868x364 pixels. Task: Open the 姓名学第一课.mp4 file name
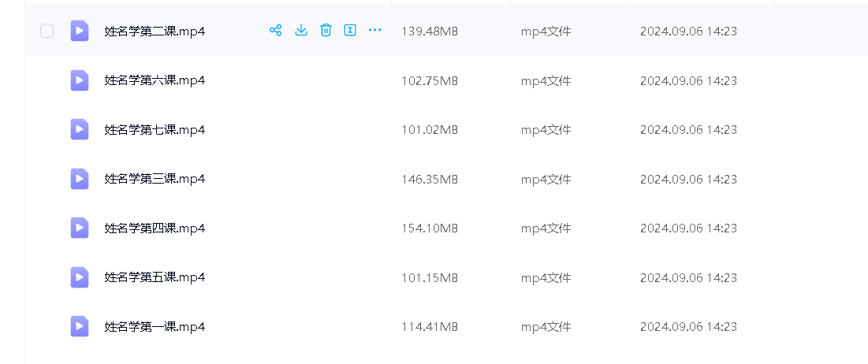(155, 326)
